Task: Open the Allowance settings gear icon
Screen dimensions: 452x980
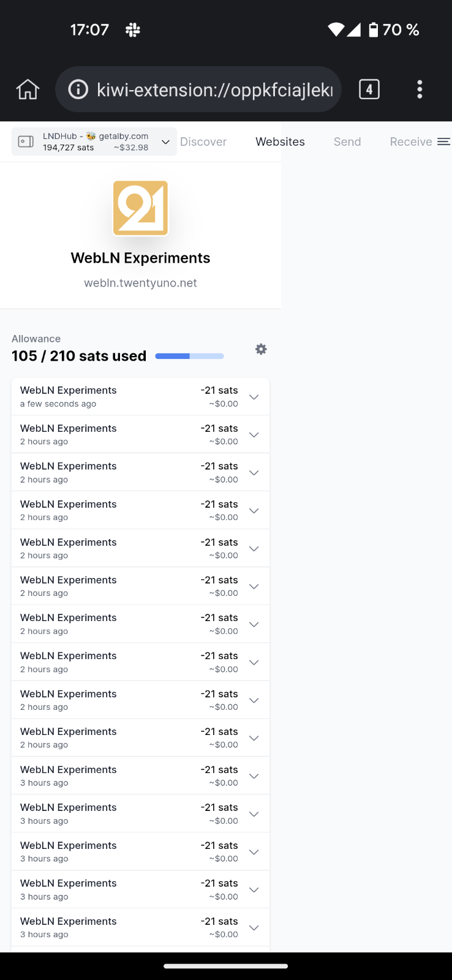Action: [x=260, y=349]
